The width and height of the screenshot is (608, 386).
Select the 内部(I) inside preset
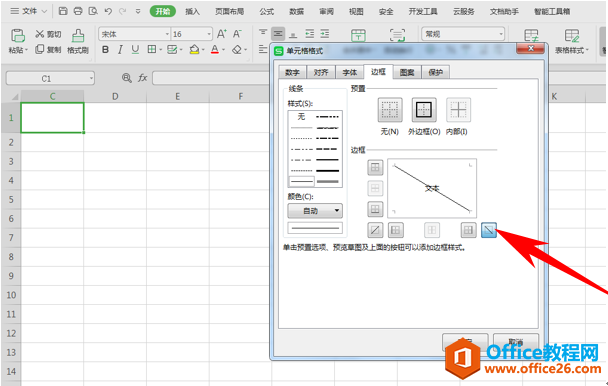[458, 110]
